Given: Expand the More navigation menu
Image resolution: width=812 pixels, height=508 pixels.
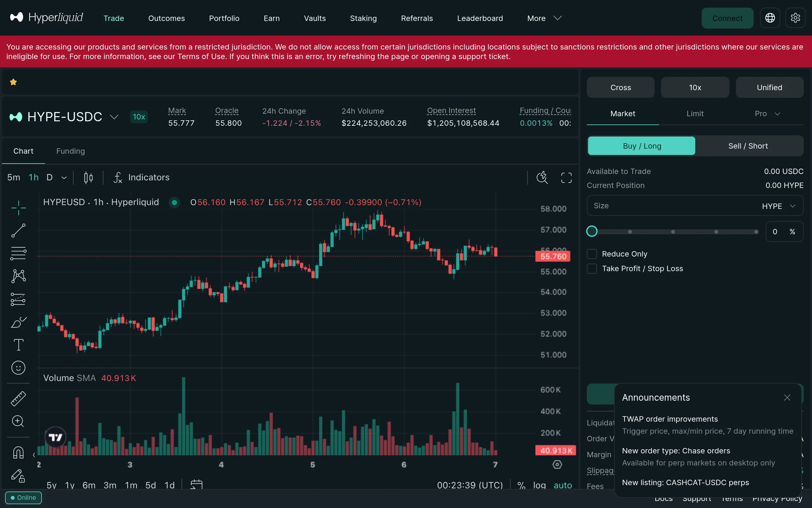Looking at the screenshot, I should point(544,18).
